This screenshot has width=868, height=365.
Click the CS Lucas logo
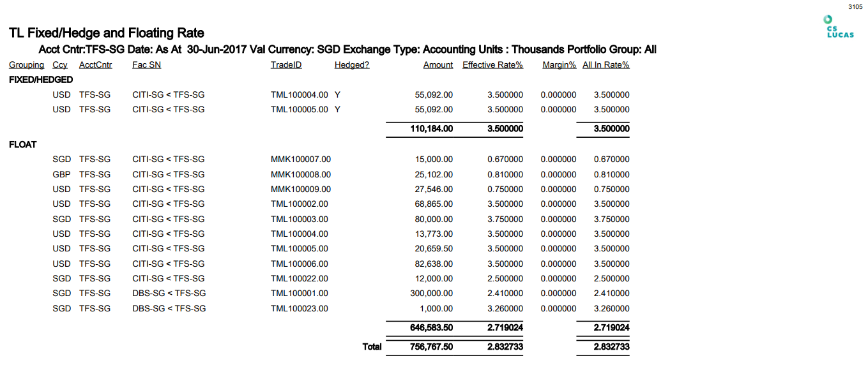pos(839,27)
